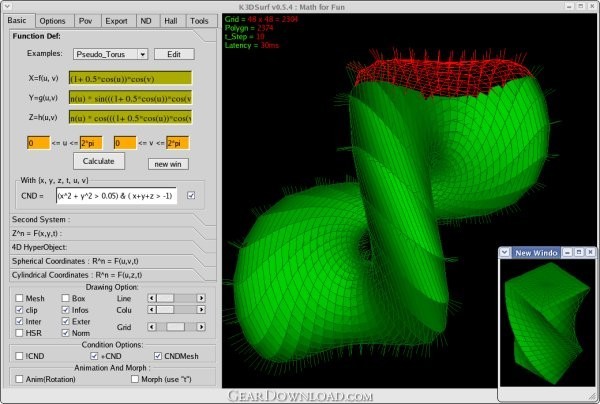Expand the 4D HyperObject section

tap(113, 247)
